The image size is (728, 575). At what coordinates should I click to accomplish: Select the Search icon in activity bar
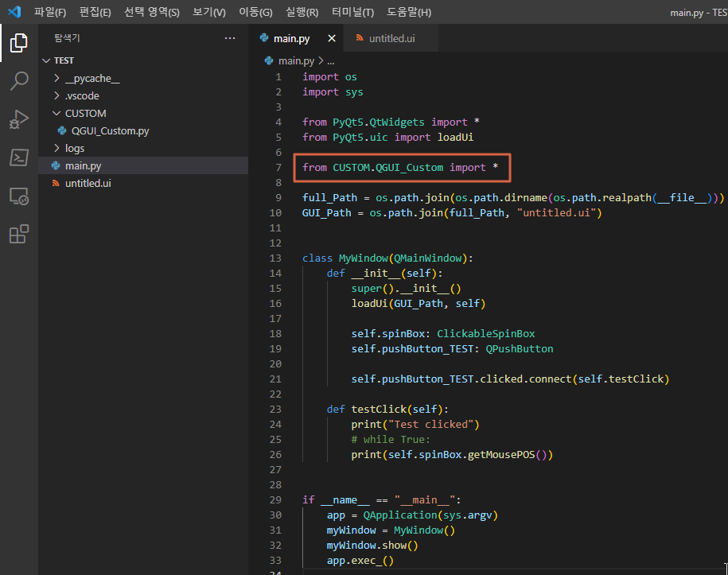pos(18,82)
